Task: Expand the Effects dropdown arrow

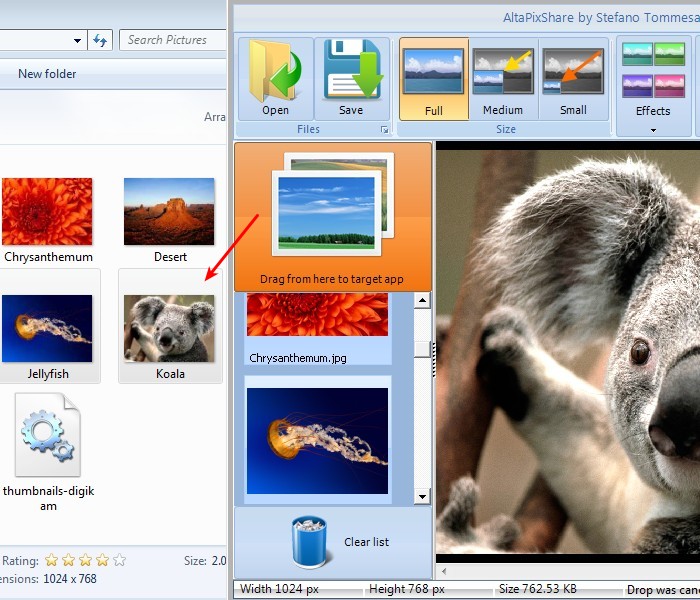Action: (653, 130)
